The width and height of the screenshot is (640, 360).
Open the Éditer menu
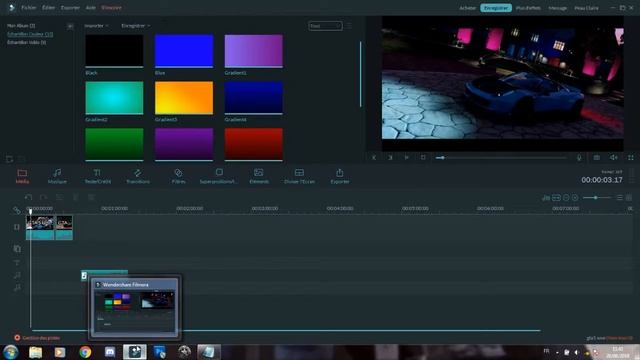[x=48, y=8]
